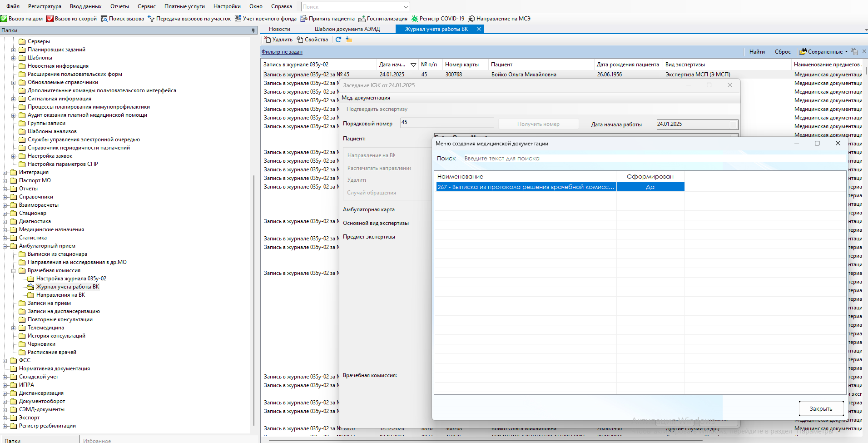The height and width of the screenshot is (443, 868).
Task: Select Направления на ВК tree item
Action: (60, 295)
